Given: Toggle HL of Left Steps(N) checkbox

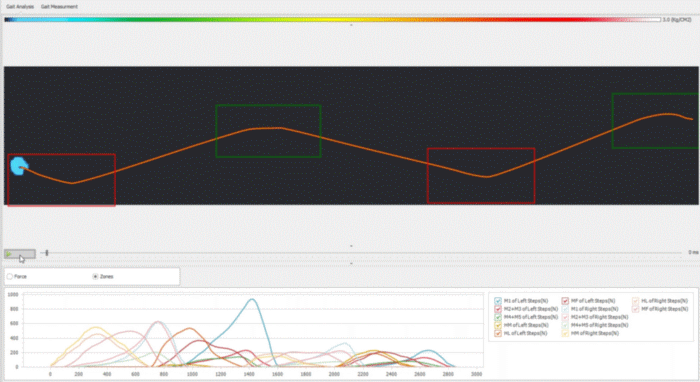Looking at the screenshot, I should point(498,333).
